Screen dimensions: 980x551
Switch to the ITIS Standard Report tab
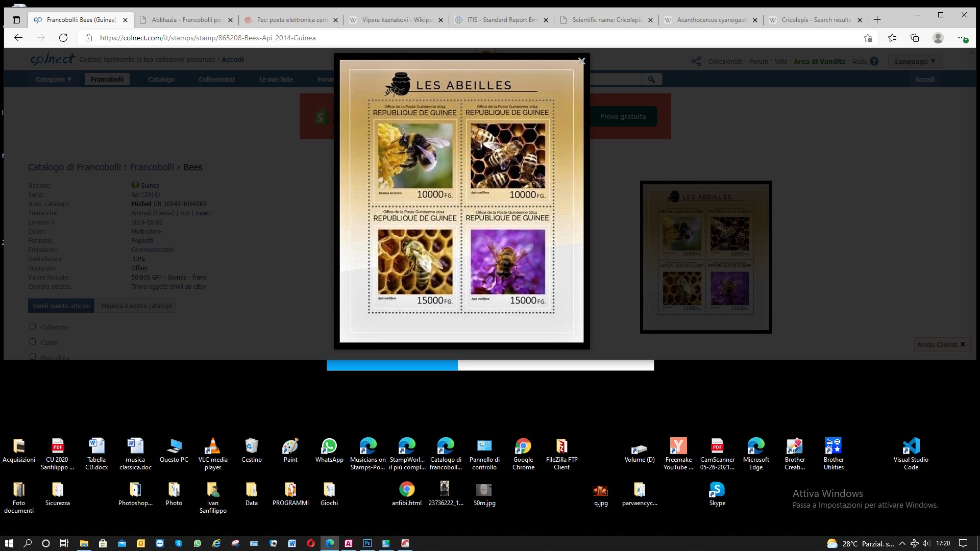502,20
